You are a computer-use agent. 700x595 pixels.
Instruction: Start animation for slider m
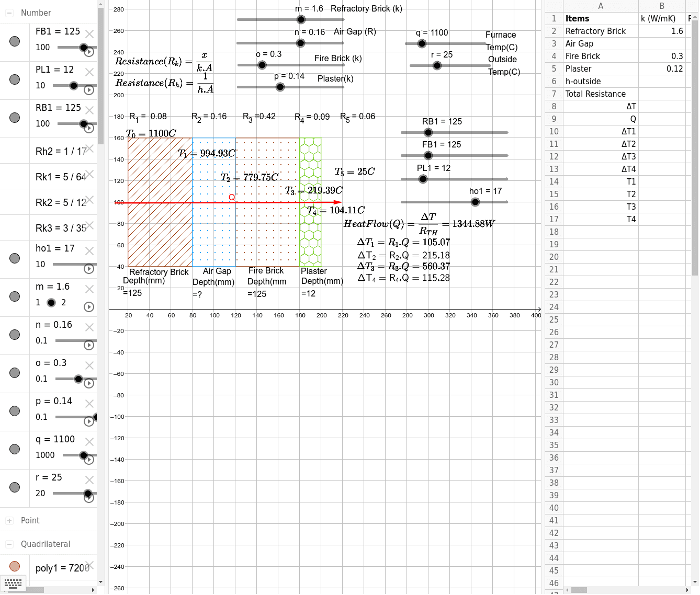pyautogui.click(x=89, y=307)
